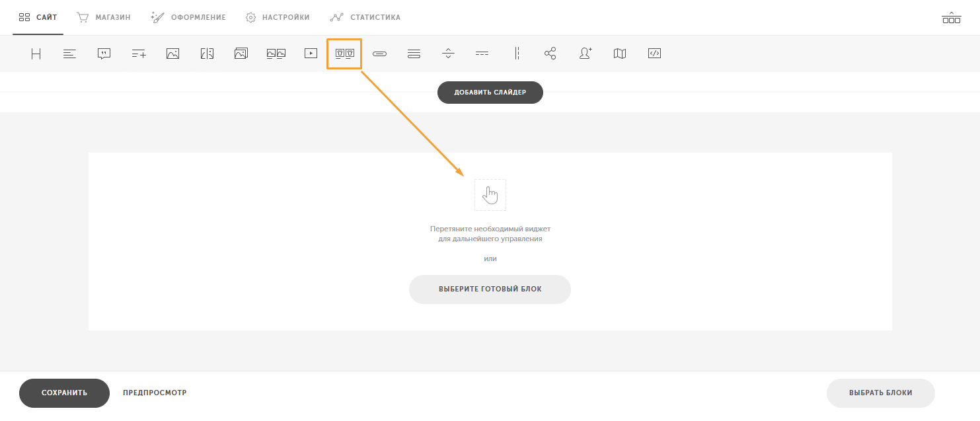View the СТАТИСТИКА tab

pos(365,17)
